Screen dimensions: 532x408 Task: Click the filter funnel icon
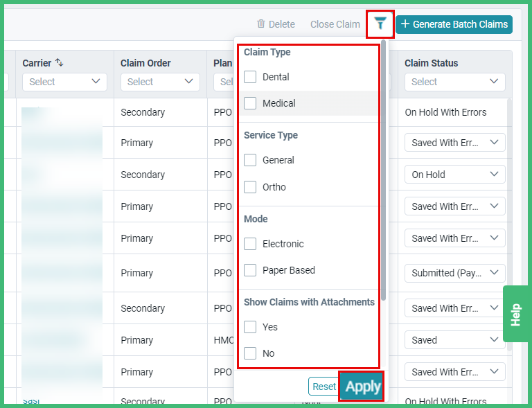(x=380, y=24)
